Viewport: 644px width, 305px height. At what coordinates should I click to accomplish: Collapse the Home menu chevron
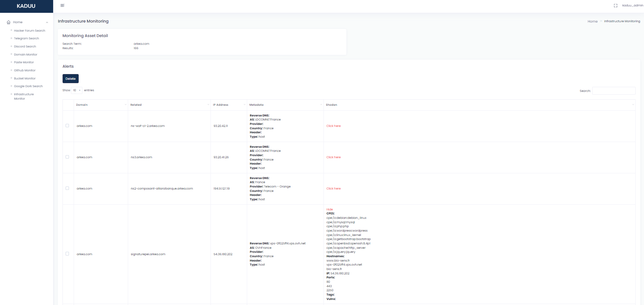click(47, 23)
